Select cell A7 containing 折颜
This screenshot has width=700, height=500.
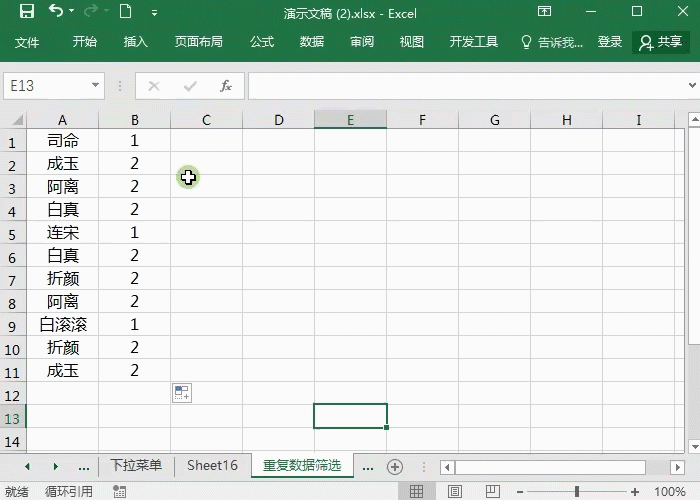point(62,279)
